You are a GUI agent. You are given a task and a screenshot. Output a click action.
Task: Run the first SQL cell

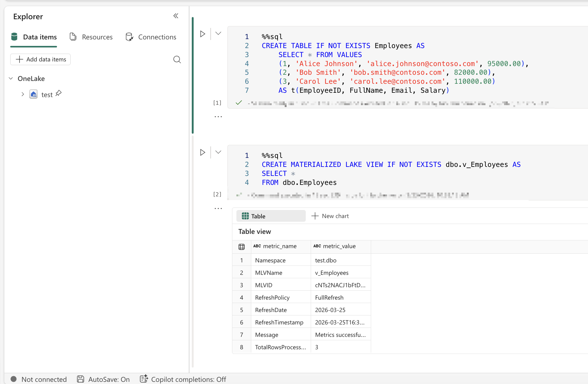[203, 34]
